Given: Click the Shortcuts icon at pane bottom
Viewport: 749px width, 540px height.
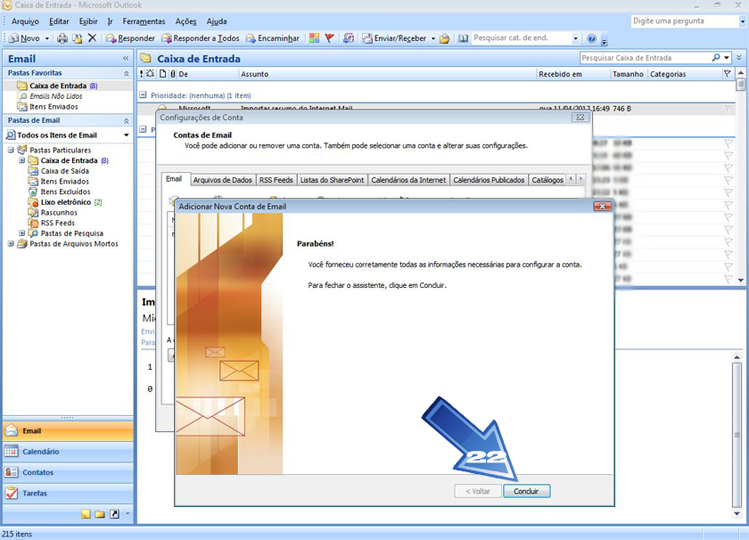Looking at the screenshot, I should tap(114, 514).
